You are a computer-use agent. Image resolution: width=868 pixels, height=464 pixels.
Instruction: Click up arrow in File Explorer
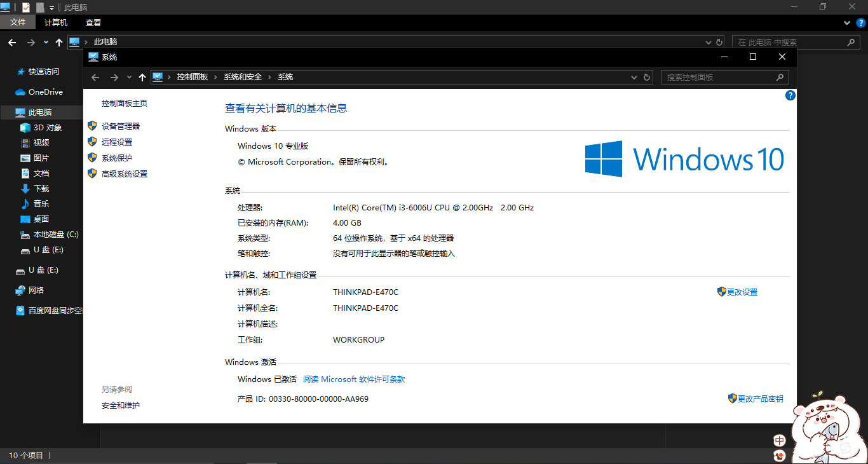[x=59, y=43]
